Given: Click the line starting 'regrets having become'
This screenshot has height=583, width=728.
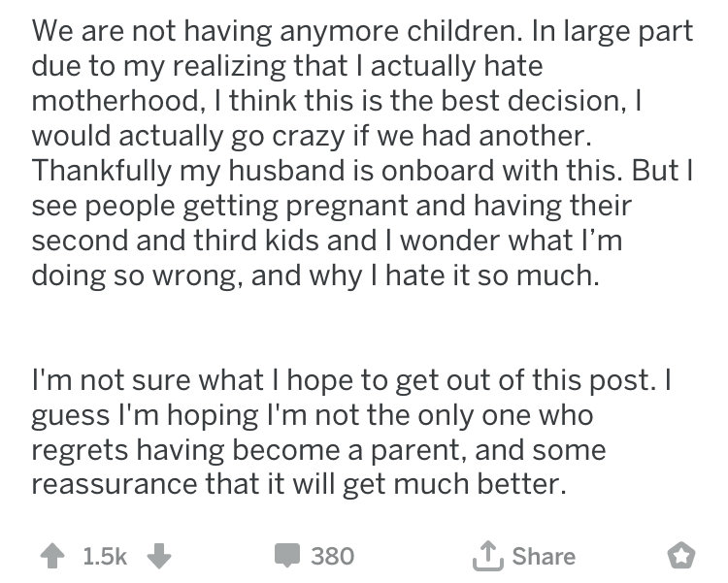Looking at the screenshot, I should 318,450.
